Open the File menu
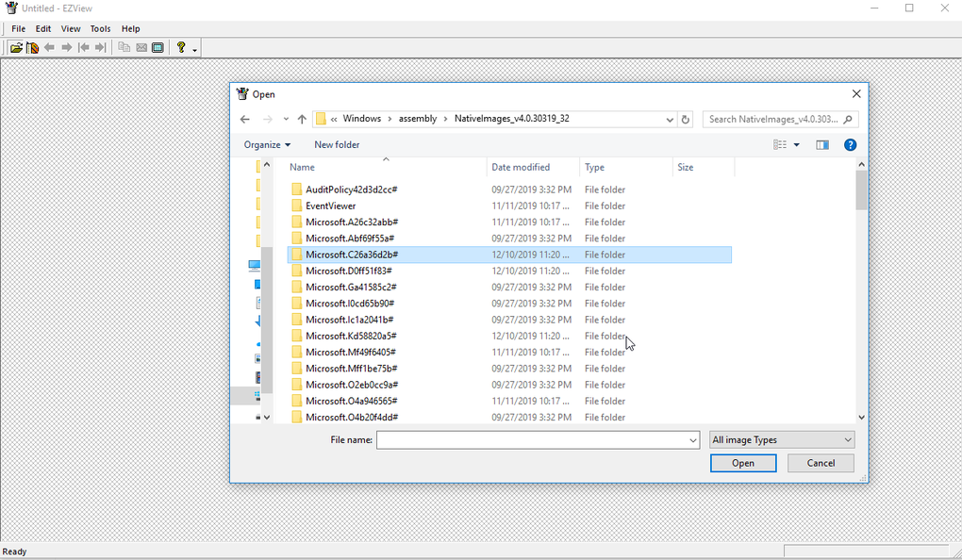Screen dimensions: 962x560 (19, 29)
